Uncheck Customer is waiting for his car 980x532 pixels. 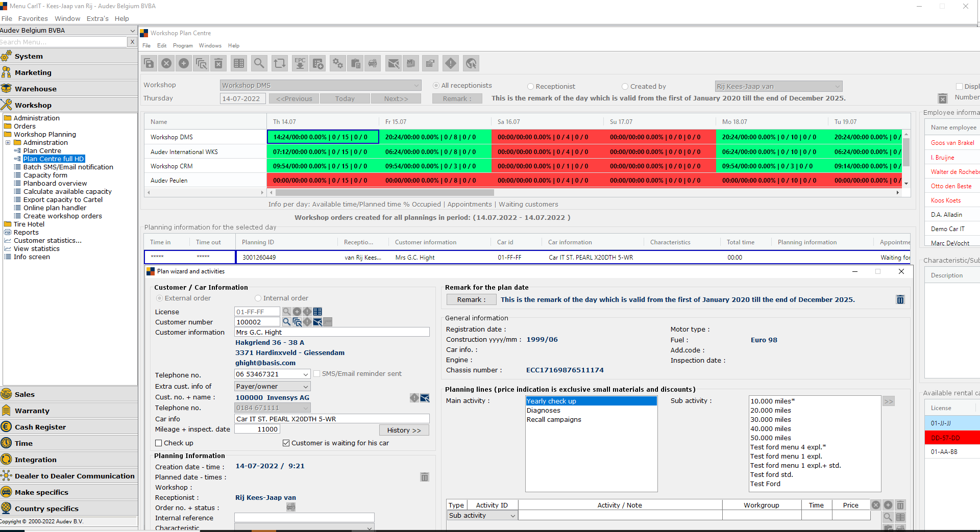tap(286, 443)
